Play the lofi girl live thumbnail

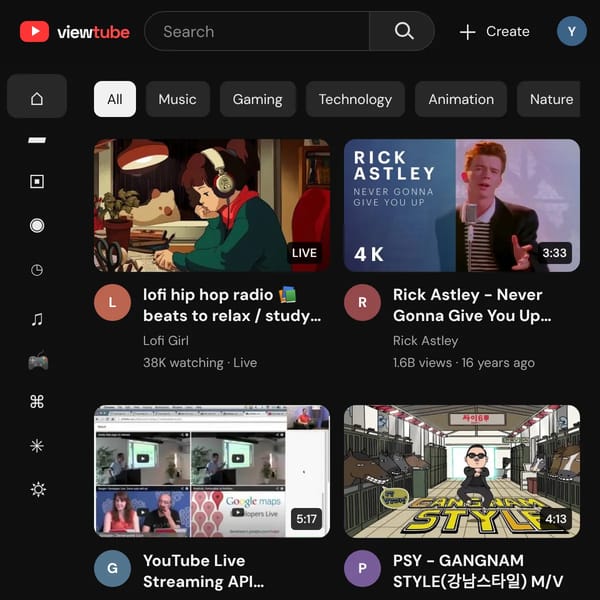[x=212, y=205]
